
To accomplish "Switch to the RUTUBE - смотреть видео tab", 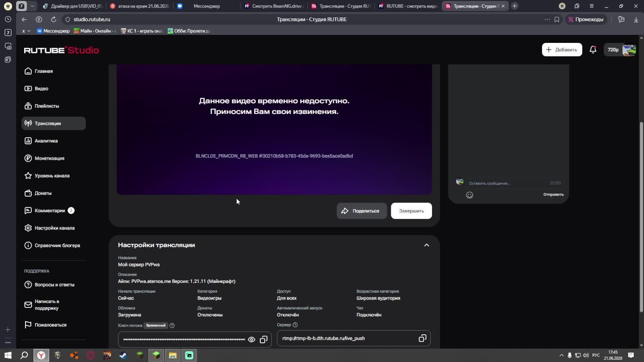I will coord(408,6).
